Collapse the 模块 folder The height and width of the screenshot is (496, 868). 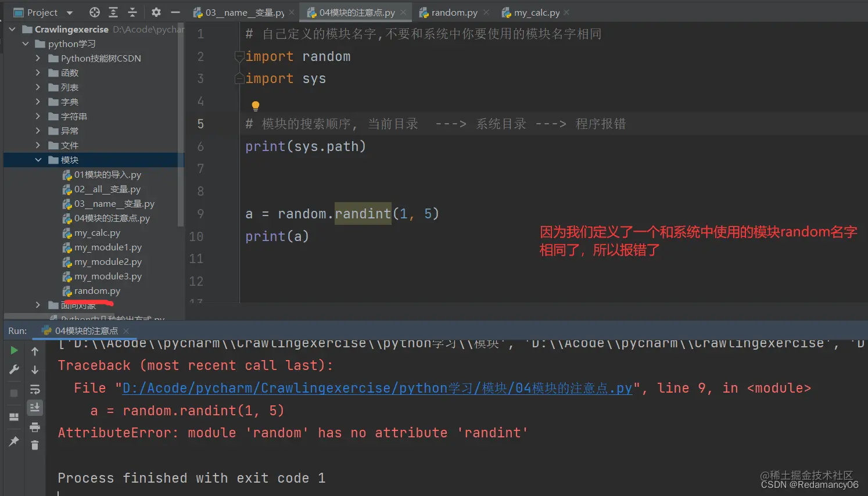click(38, 160)
